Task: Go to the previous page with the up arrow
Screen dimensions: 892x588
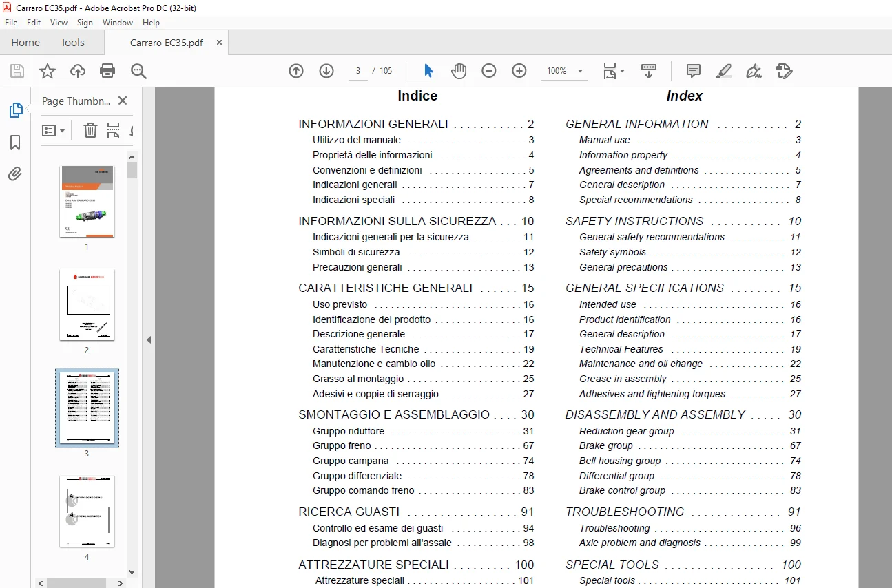Action: tap(296, 71)
